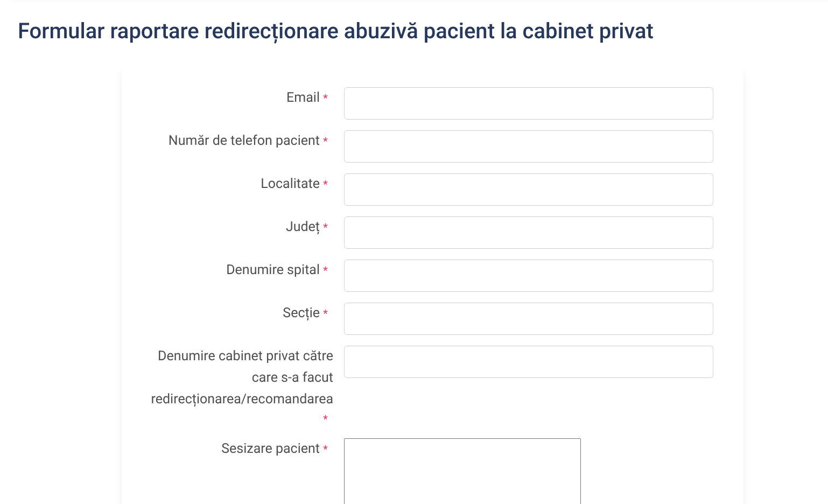Click the red asterisk below redirecționarea/recomandarea label

point(325,418)
